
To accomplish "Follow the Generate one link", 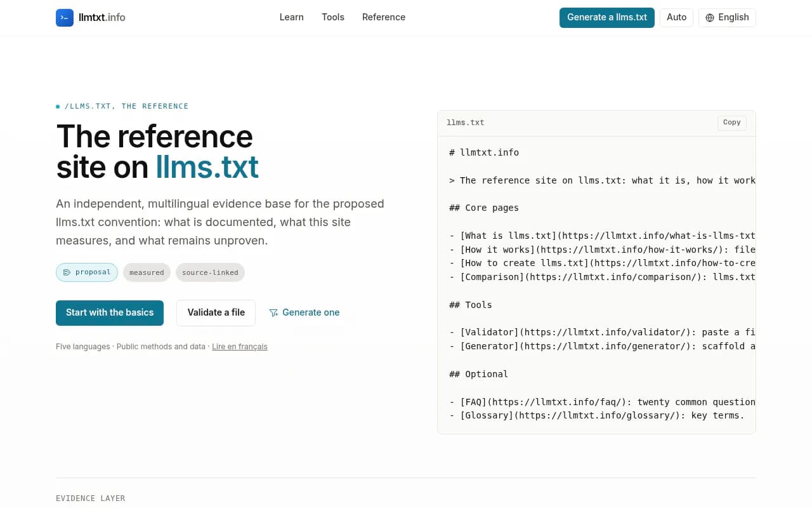I will tap(304, 312).
